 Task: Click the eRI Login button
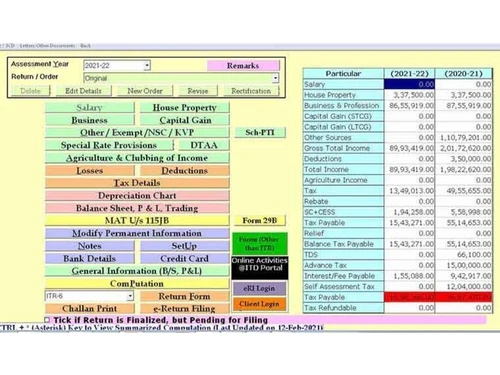click(259, 288)
